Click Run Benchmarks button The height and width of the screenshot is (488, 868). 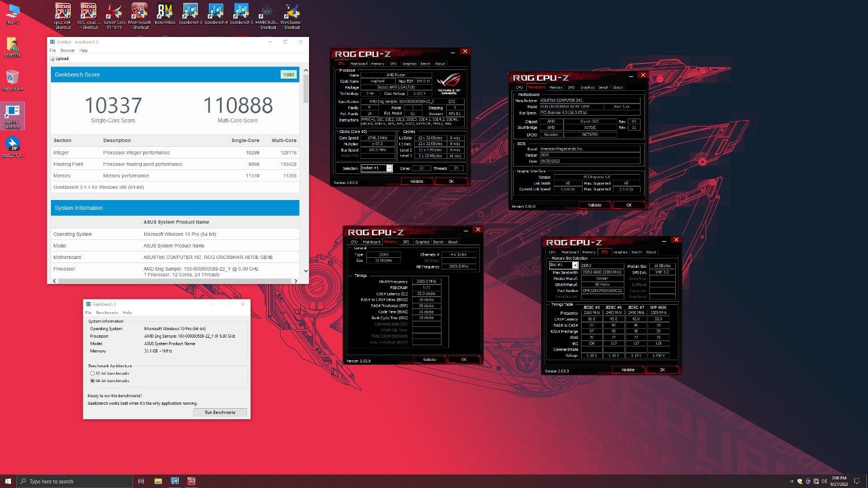pyautogui.click(x=220, y=412)
